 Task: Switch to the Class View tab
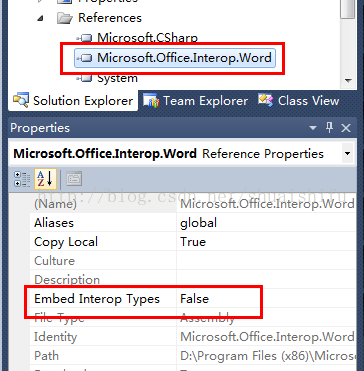(x=299, y=101)
